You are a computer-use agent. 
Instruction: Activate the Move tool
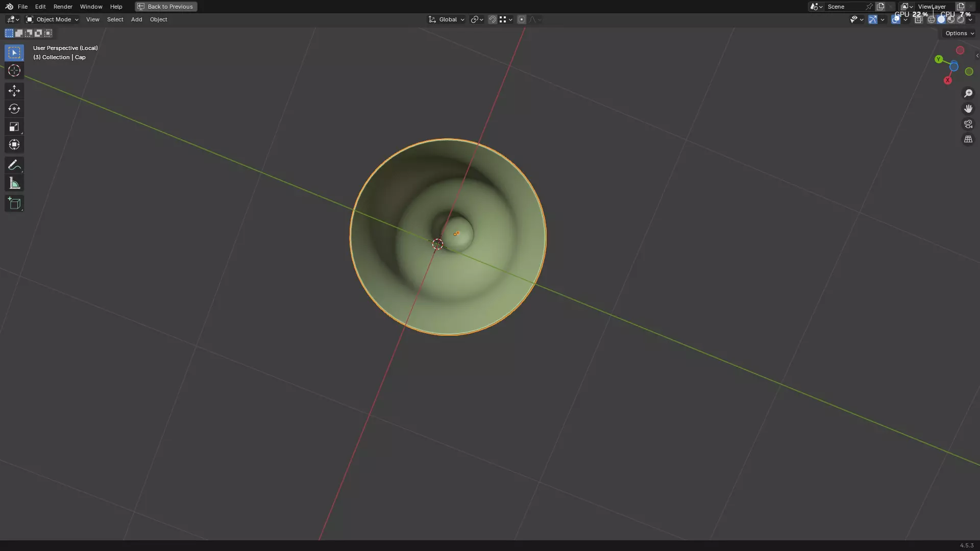[14, 91]
